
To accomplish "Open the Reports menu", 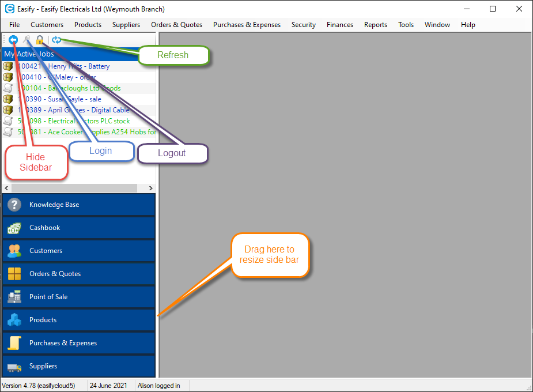I will pos(375,25).
